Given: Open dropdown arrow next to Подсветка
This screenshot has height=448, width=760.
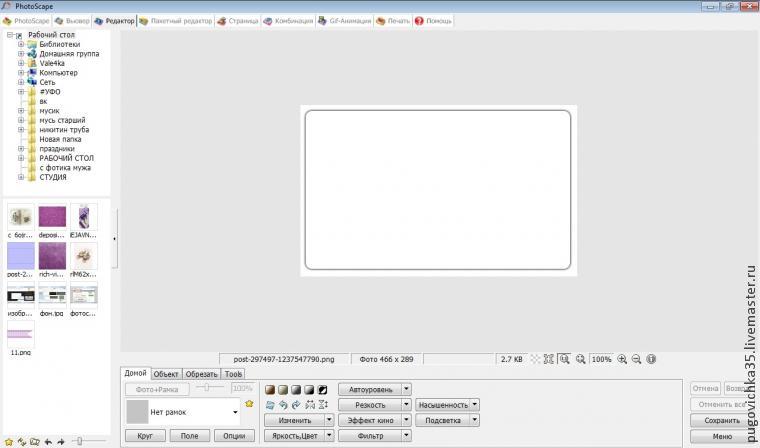Looking at the screenshot, I should pos(475,420).
